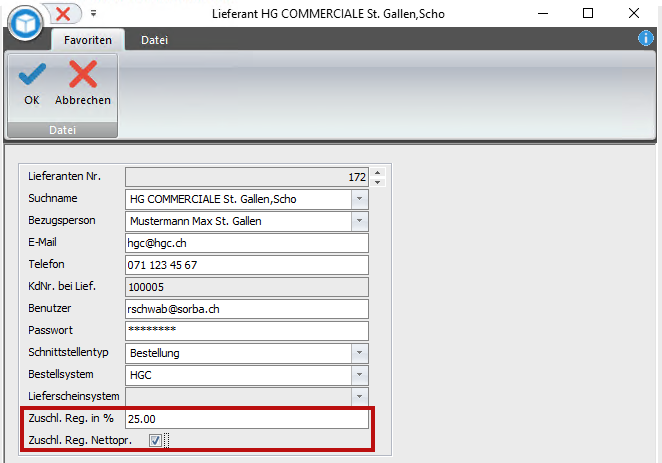
Task: Select the Favoriten ribbon tab
Action: click(x=88, y=40)
